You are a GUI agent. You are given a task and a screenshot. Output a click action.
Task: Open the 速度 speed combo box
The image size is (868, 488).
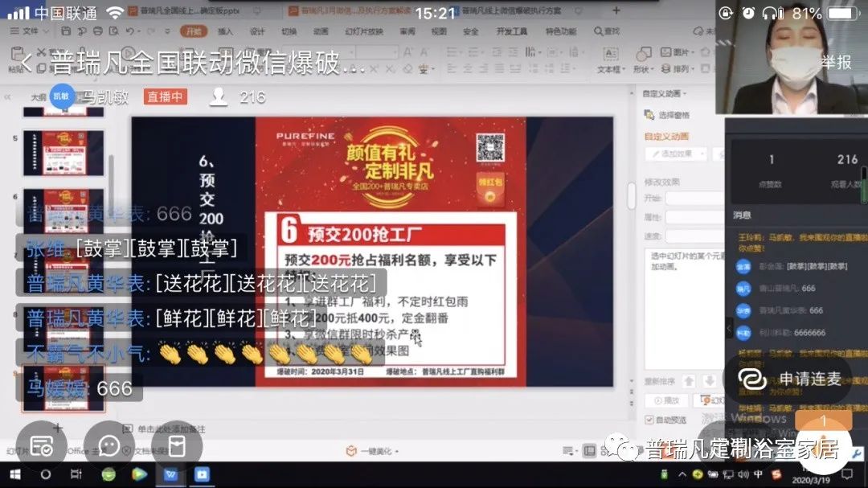click(x=694, y=236)
